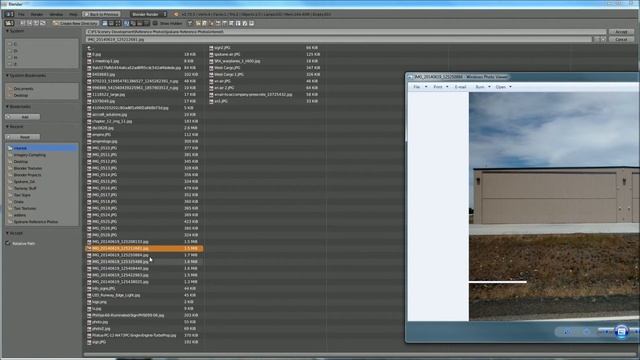Start slideshow in Windows Photo Viewer

click(621, 331)
